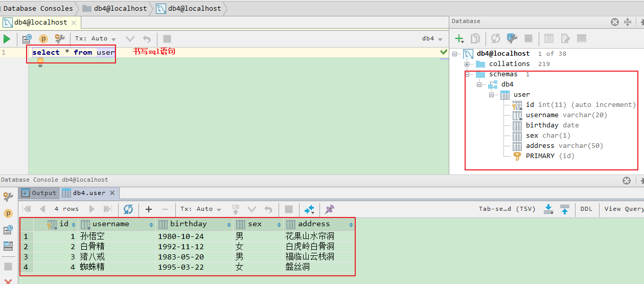The height and width of the screenshot is (284, 644).
Task: Close the db4@localhost editor tab
Action: click(x=74, y=23)
